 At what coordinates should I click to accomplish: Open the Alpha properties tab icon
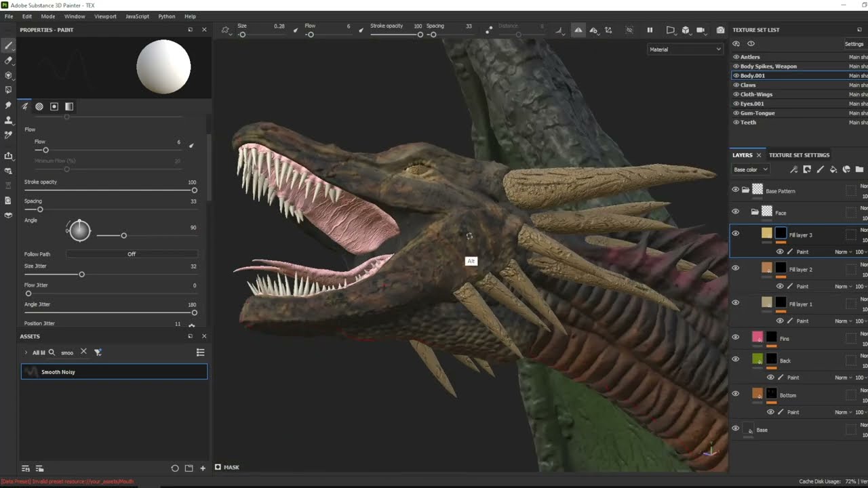[x=39, y=106]
